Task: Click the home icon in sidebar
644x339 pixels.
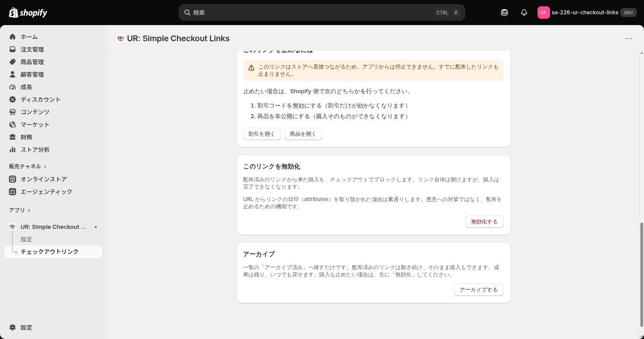Action: click(x=13, y=37)
